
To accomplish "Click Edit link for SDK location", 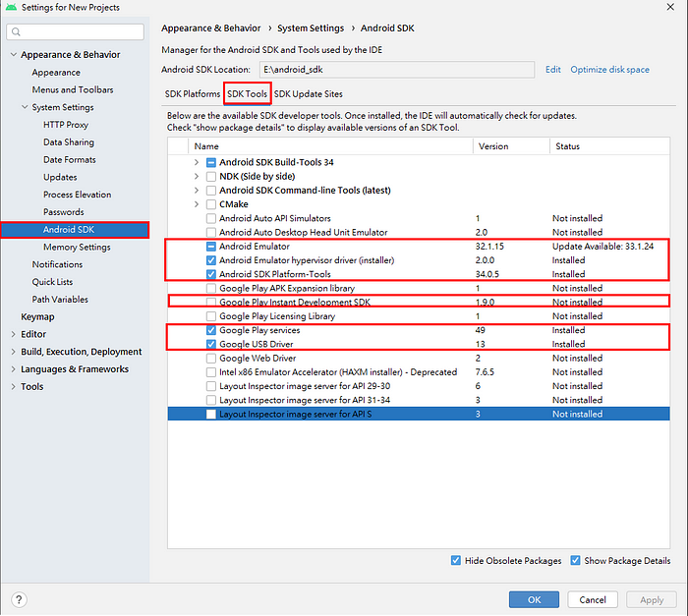I will pyautogui.click(x=552, y=70).
